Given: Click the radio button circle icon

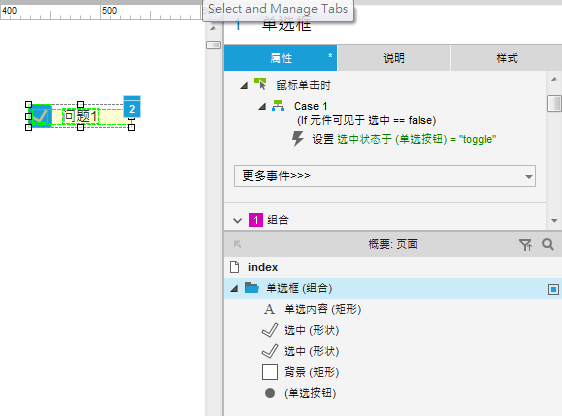Looking at the screenshot, I should pos(270,393).
